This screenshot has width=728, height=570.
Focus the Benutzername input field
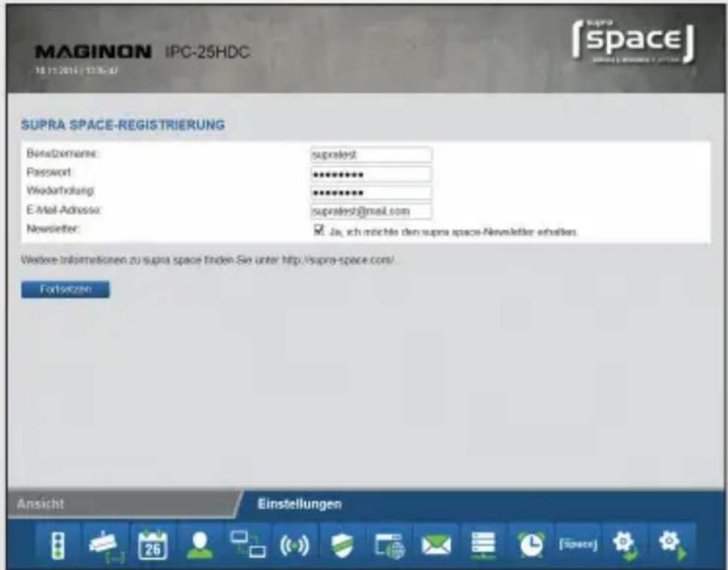(371, 154)
